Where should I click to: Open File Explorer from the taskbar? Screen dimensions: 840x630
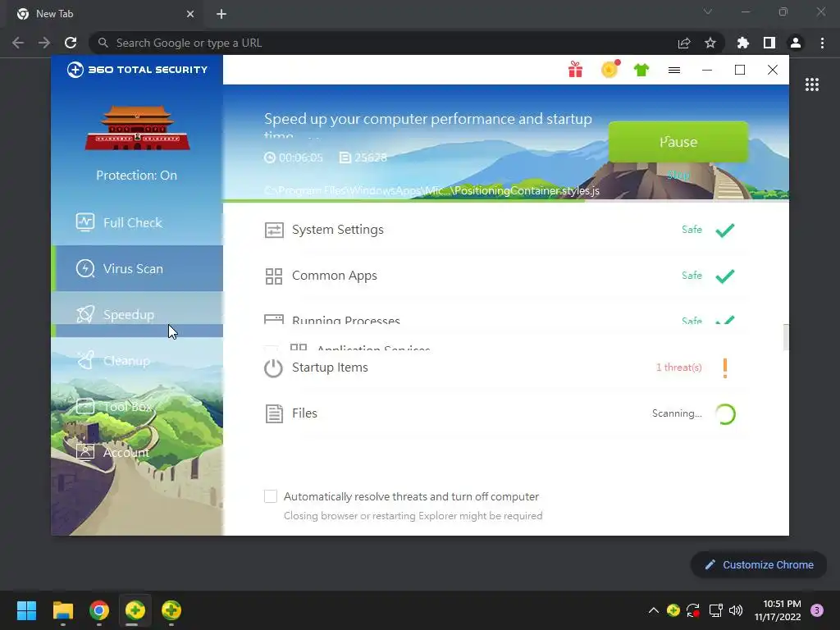pos(63,610)
